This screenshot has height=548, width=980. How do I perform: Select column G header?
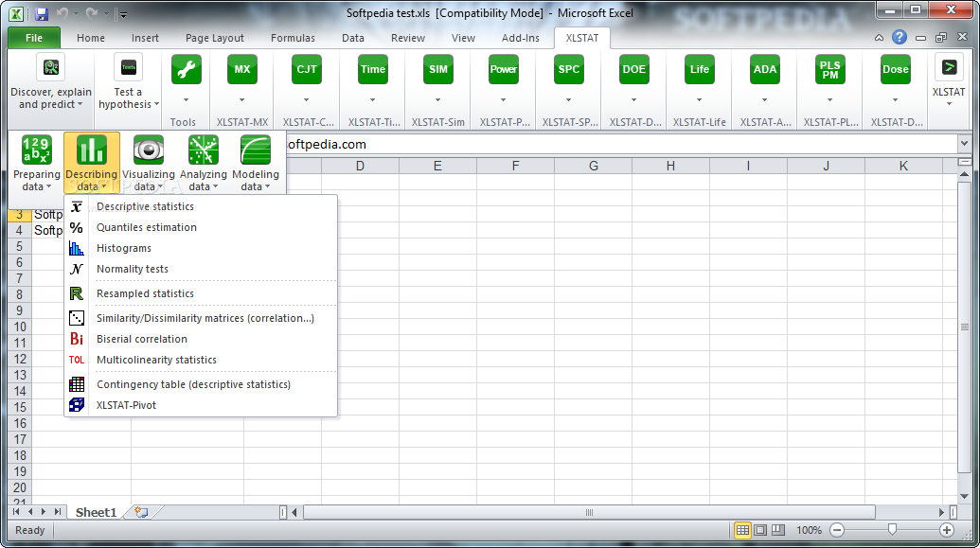pyautogui.click(x=593, y=167)
